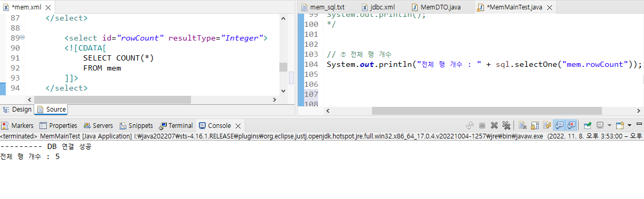Click the "<![CDATA[" line in mem.xml

click(85, 48)
